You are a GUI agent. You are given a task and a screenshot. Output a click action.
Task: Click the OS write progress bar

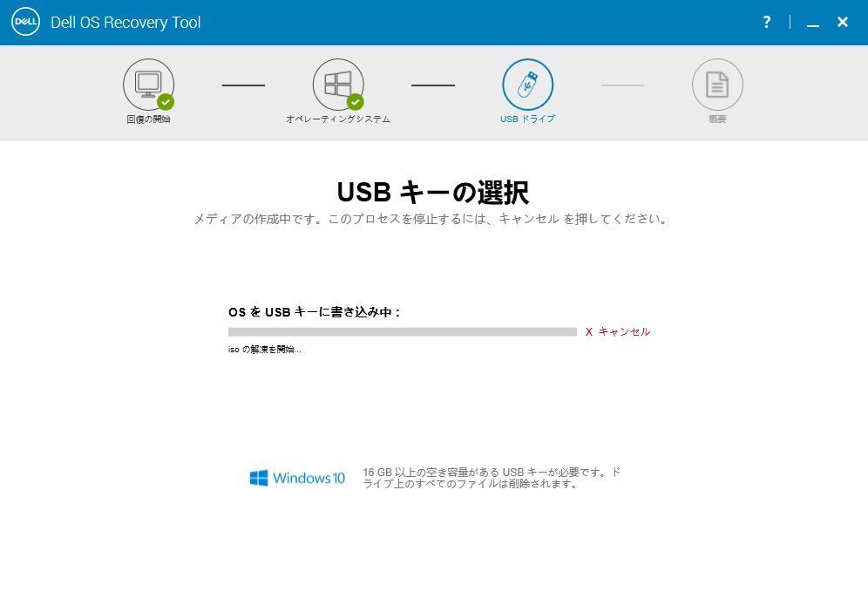click(403, 332)
